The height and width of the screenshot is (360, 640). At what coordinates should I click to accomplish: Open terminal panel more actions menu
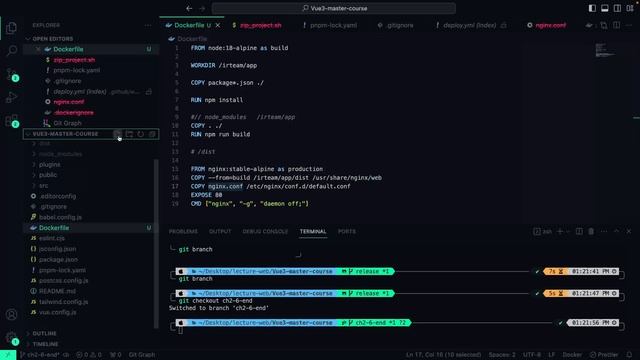(604, 231)
